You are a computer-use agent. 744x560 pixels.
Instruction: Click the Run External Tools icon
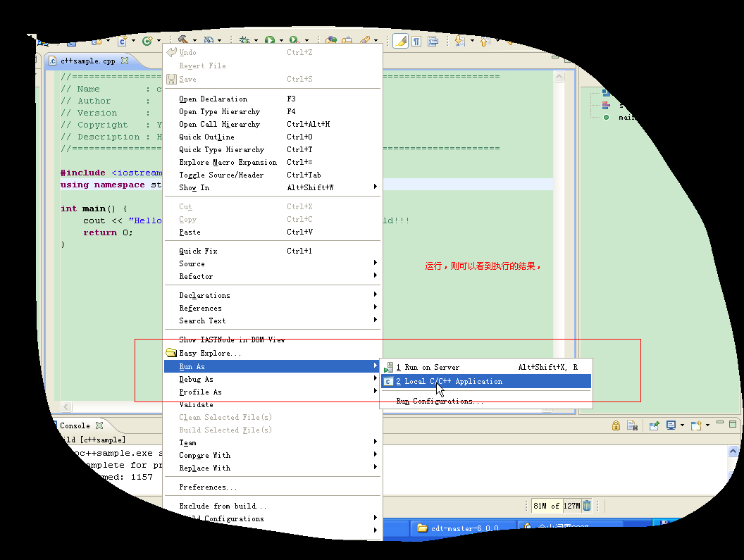(294, 40)
